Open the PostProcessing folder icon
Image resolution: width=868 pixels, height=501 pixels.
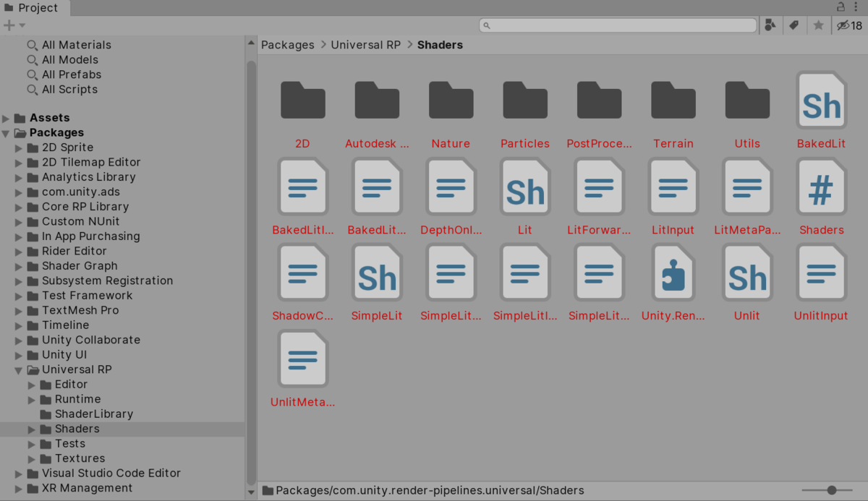click(x=599, y=100)
